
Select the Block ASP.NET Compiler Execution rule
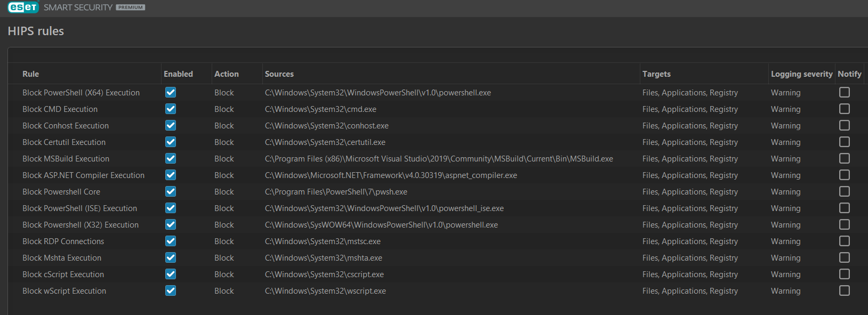(83, 175)
